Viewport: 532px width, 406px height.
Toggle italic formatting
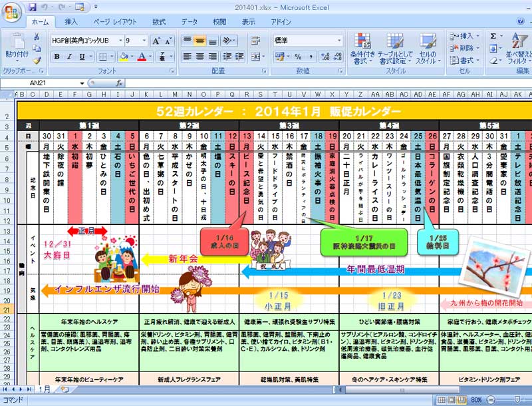click(68, 57)
